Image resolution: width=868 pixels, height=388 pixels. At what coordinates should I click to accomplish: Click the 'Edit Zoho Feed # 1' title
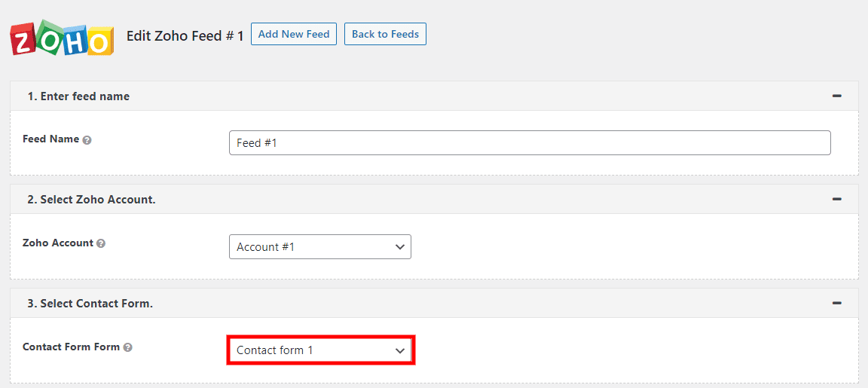point(185,35)
